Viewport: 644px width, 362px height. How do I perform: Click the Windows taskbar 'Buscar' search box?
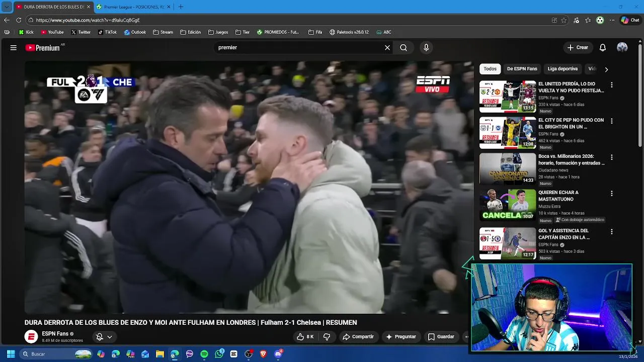tap(57, 354)
